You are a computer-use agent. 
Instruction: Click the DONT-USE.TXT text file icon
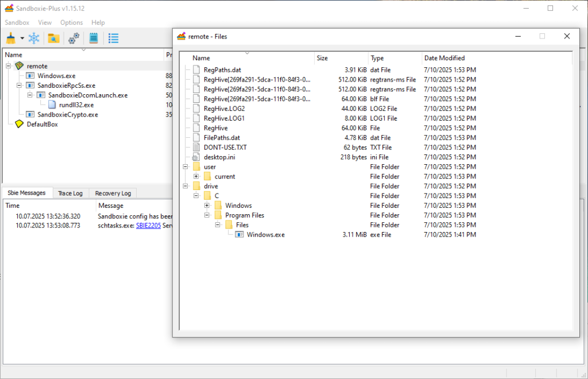coord(196,148)
